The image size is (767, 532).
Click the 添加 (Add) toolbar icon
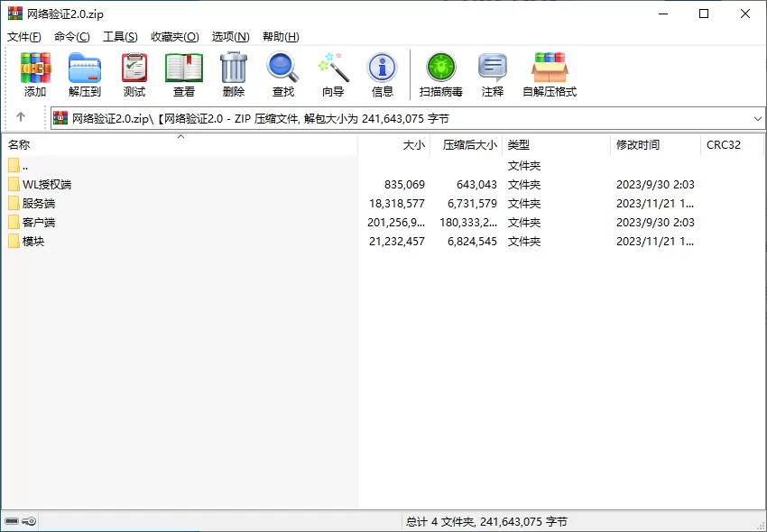34,72
